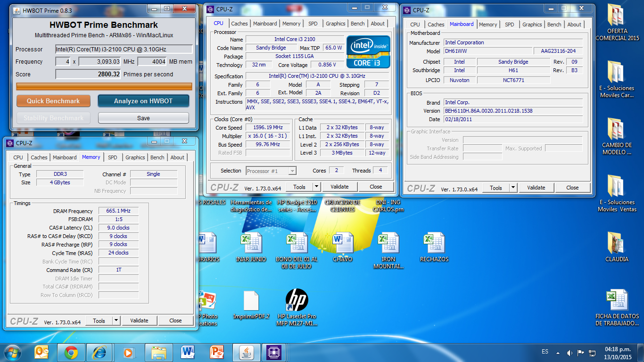The image size is (644, 362).
Task: Switch to HWBOT Prime Java taskbar icon
Action: click(x=246, y=352)
